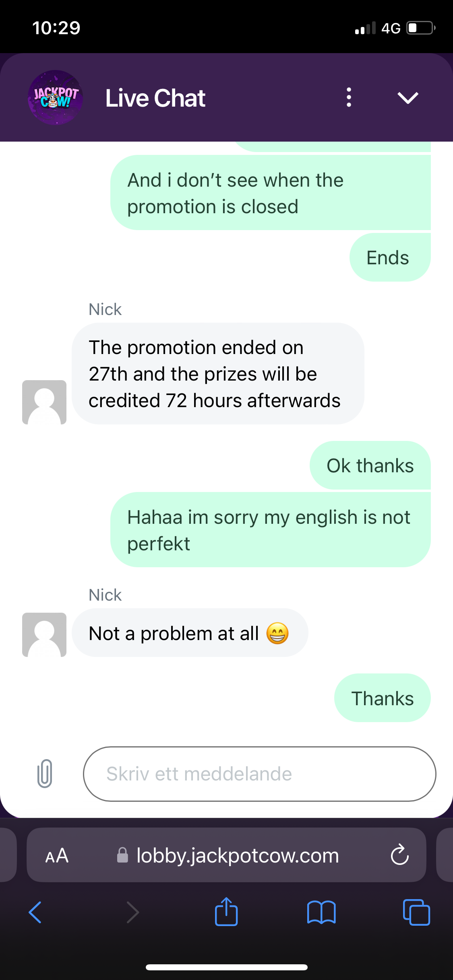
Task: Tap the 'Ends' message bubble
Action: point(390,257)
